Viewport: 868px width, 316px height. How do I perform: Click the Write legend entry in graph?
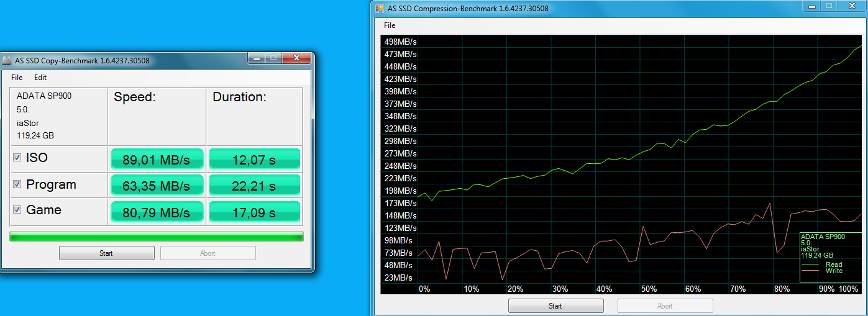(x=834, y=271)
